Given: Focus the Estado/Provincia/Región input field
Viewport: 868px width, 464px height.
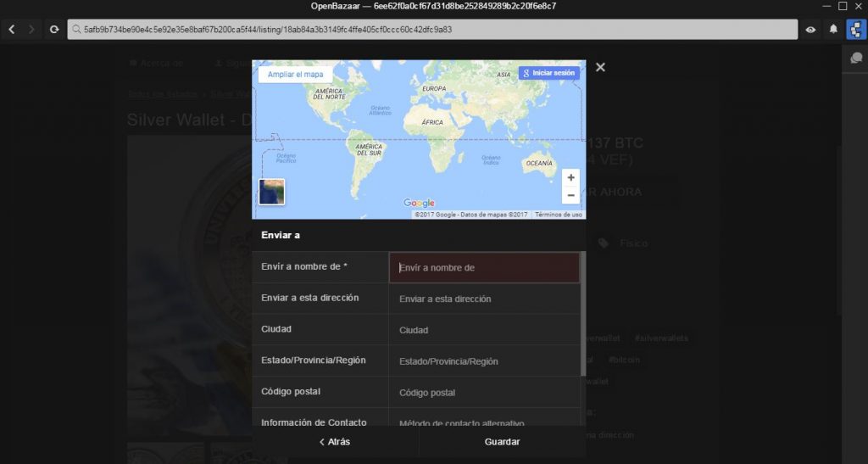Looking at the screenshot, I should click(484, 361).
